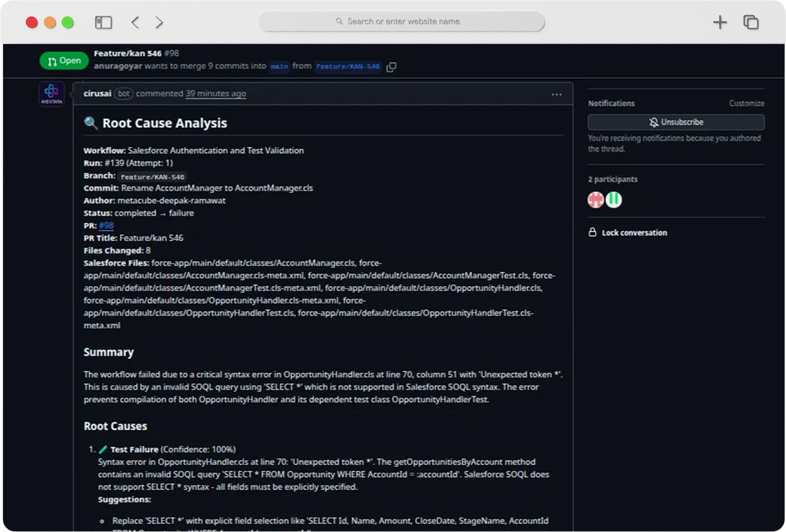Click the green participant avatar
This screenshot has height=532, width=786.
point(614,200)
